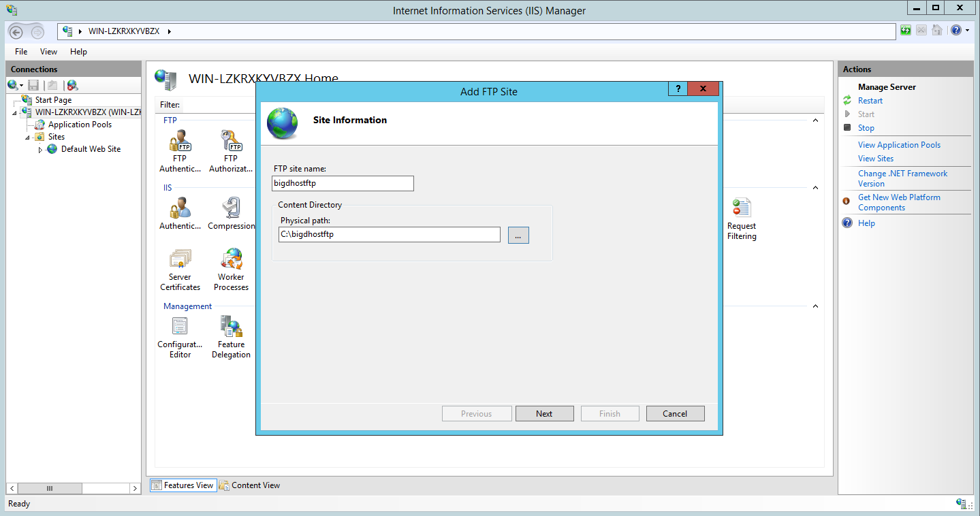This screenshot has width=980, height=516.
Task: Open Request Filtering feature icon
Action: pyautogui.click(x=742, y=208)
